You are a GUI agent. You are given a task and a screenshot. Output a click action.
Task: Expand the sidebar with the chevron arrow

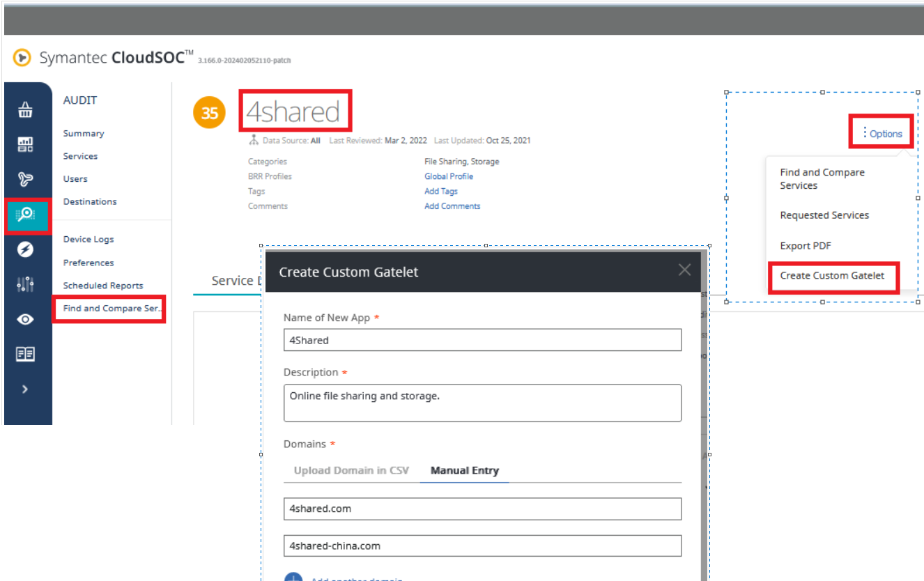pos(26,389)
